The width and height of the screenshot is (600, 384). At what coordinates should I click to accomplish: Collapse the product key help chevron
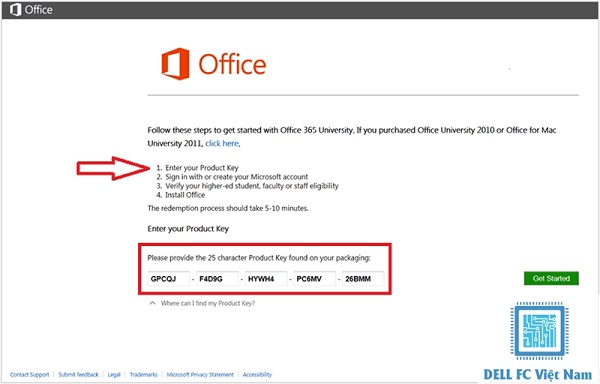tap(152, 303)
